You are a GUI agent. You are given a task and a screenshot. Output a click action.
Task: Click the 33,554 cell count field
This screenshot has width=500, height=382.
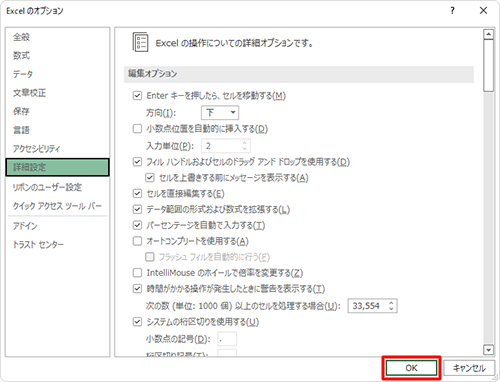(372, 306)
